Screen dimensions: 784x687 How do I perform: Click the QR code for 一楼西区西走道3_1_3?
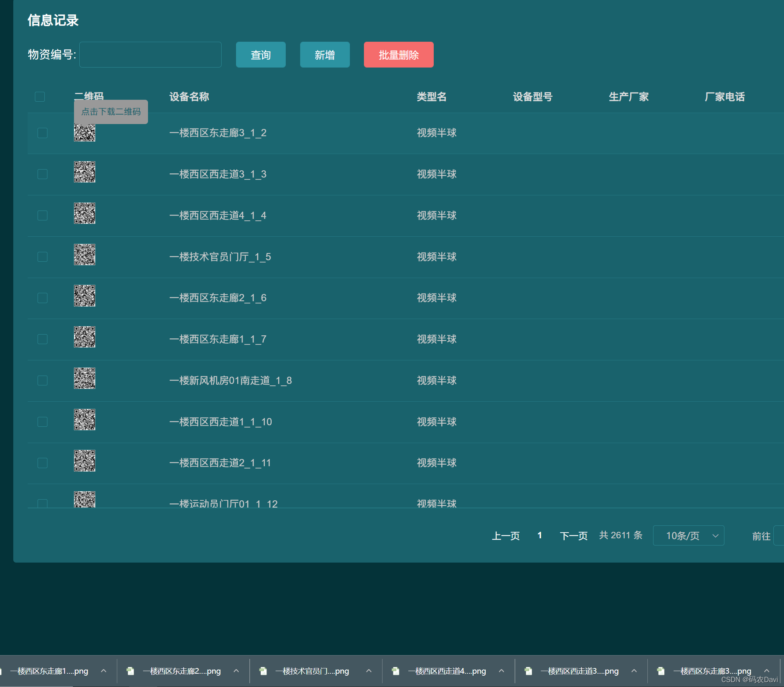84,172
